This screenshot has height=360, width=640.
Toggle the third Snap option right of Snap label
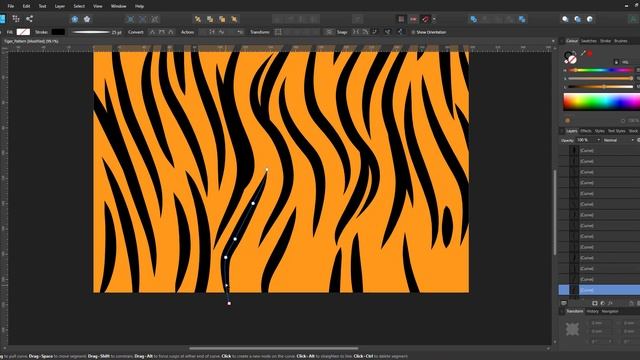click(375, 32)
